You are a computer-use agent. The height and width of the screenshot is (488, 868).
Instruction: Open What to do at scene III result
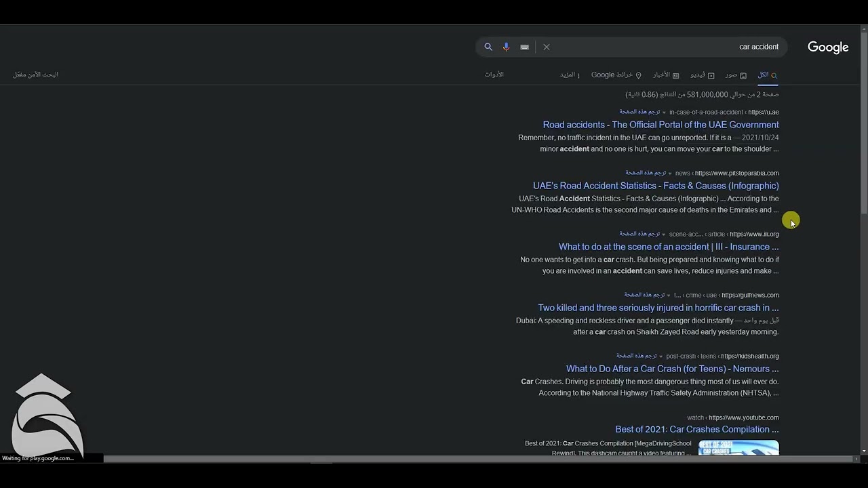[x=669, y=247]
